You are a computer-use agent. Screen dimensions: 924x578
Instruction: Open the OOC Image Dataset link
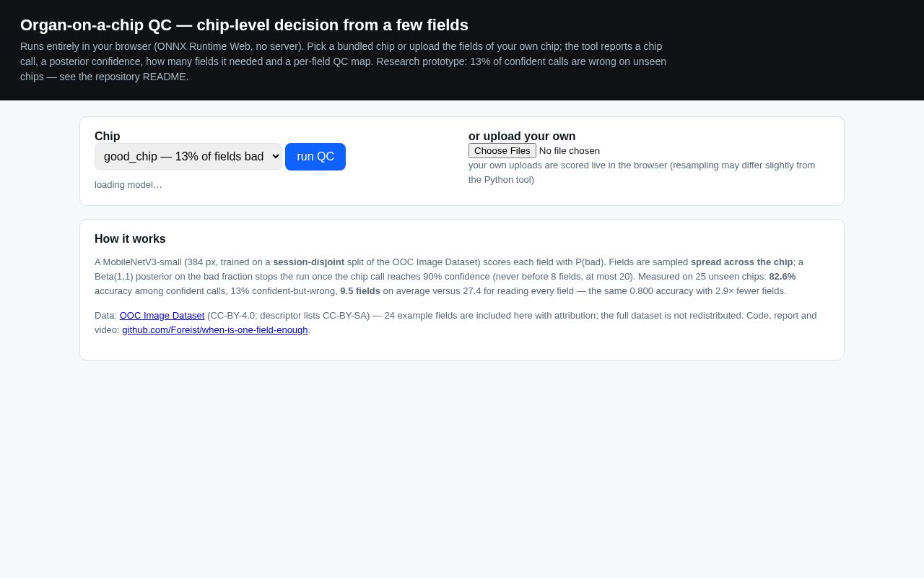click(162, 315)
